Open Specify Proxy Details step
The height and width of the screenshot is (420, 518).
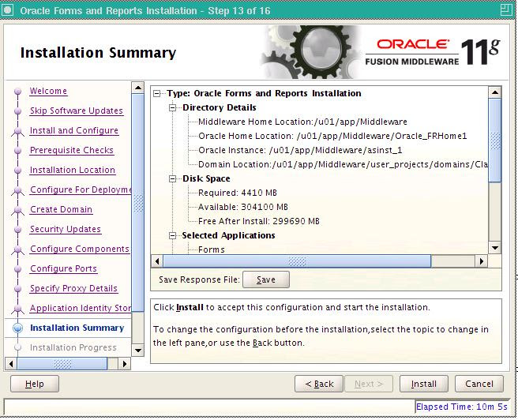[73, 288]
